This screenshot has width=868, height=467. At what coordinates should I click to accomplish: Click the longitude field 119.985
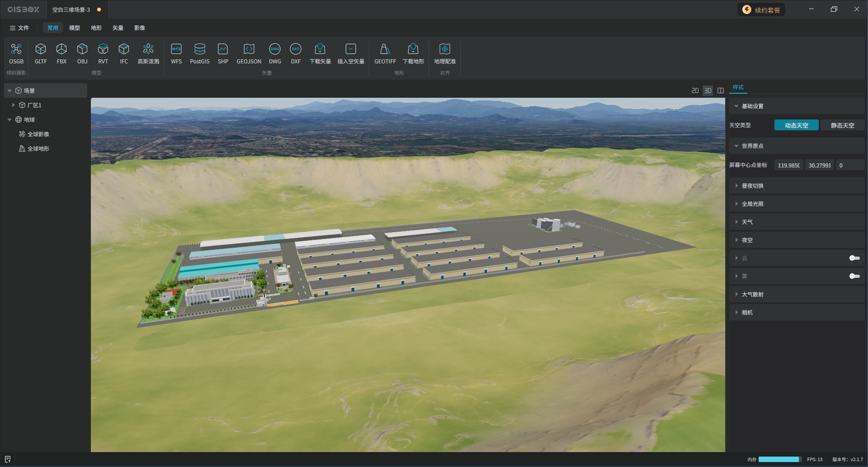pyautogui.click(x=789, y=165)
